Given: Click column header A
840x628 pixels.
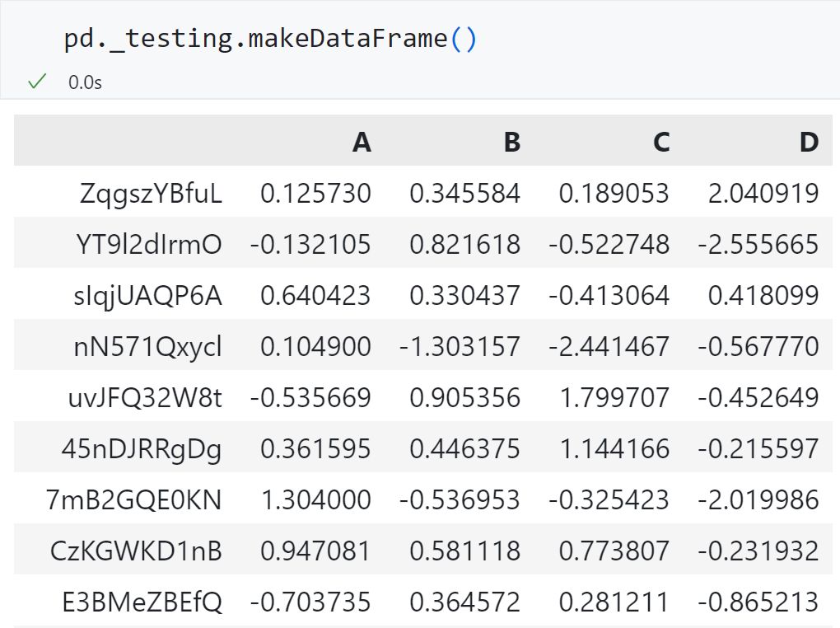Looking at the screenshot, I should [362, 142].
